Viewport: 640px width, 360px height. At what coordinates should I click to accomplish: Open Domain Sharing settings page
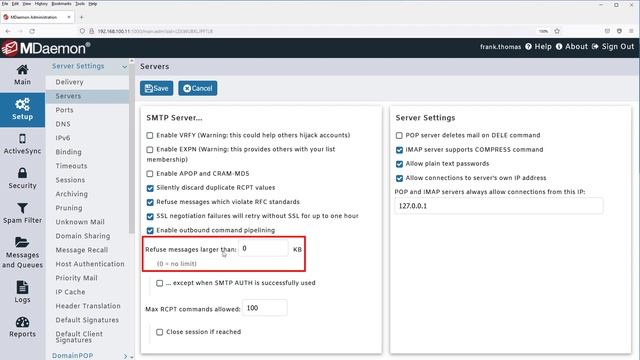(x=83, y=236)
